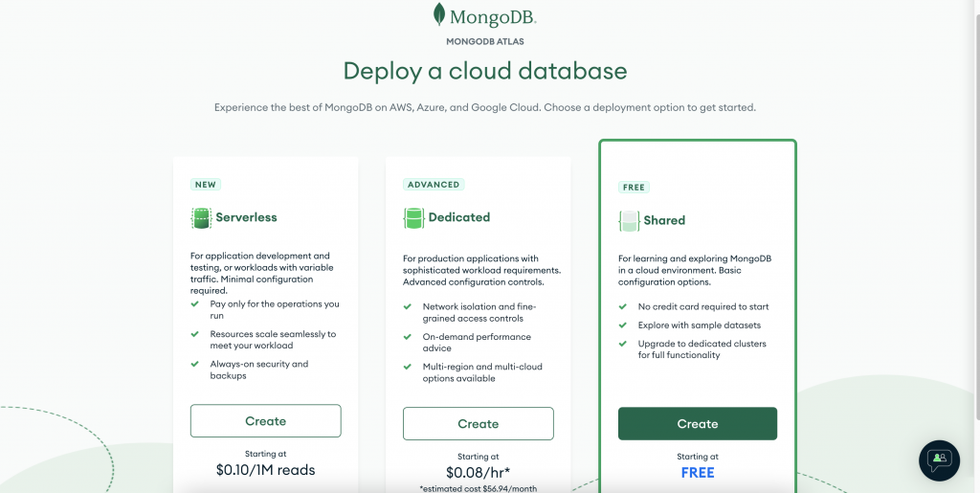Click the Deploy a cloud database heading
This screenshot has height=493, width=980.
(x=485, y=71)
